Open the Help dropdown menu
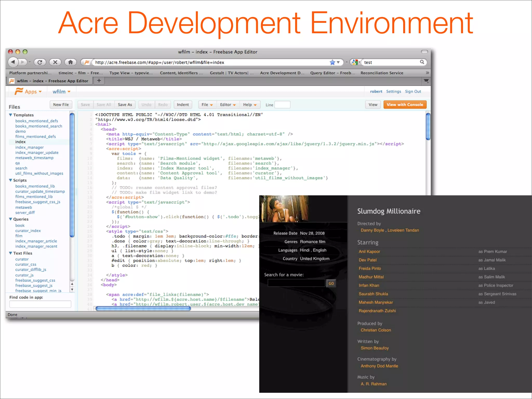532x399 pixels. pyautogui.click(x=250, y=105)
